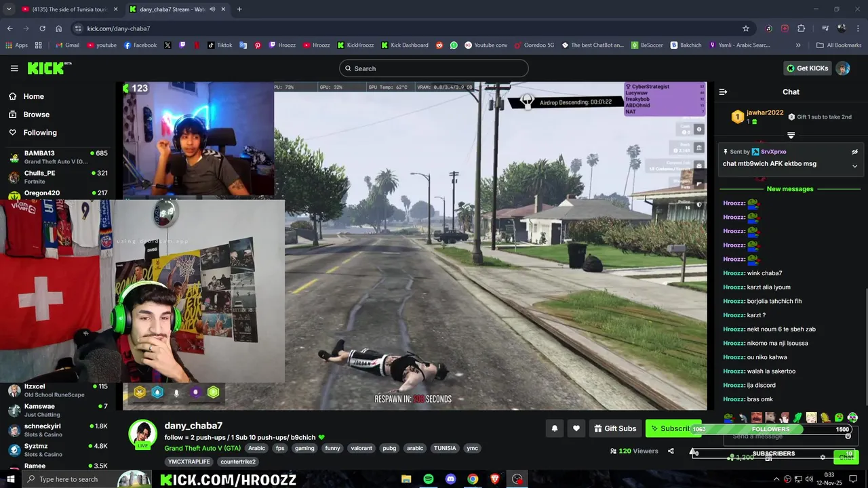
Task: Click the browser home icon
Action: click(x=59, y=28)
